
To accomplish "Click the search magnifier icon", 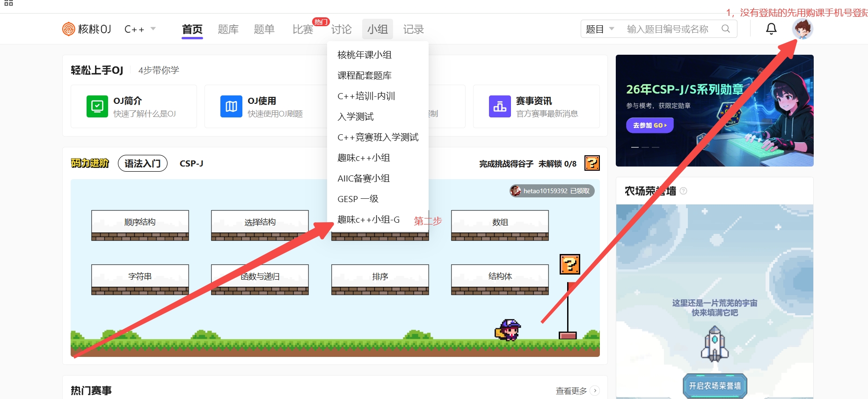I will point(726,29).
